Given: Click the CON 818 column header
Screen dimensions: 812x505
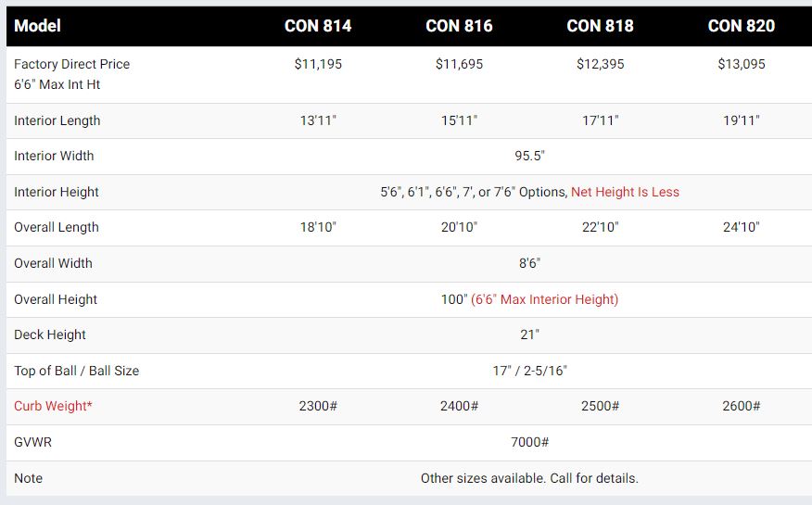Looking at the screenshot, I should pos(600,26).
